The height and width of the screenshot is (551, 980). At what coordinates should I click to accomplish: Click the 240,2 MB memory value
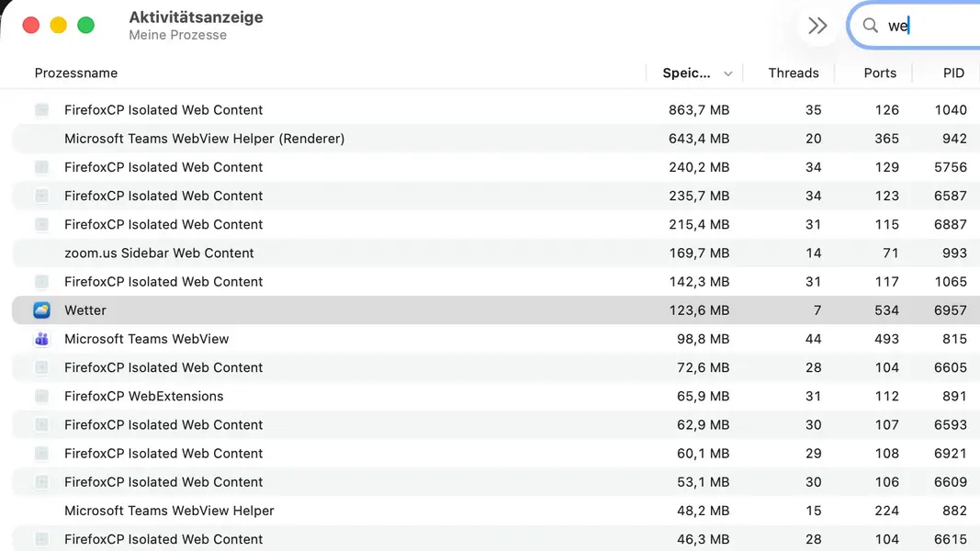tap(699, 167)
